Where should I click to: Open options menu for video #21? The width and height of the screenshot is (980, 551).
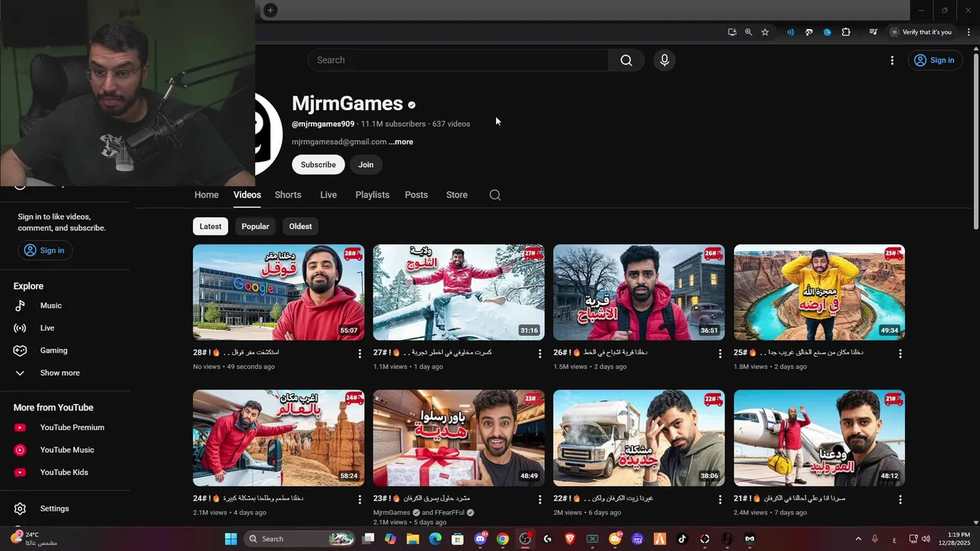coord(900,499)
